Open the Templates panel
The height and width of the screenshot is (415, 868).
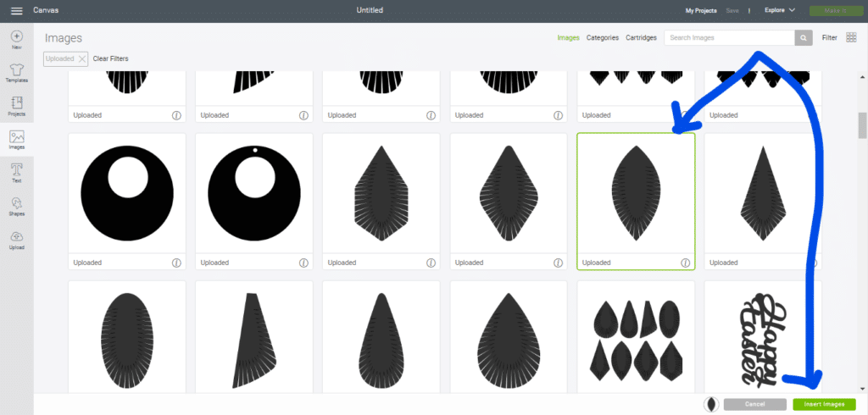tap(17, 73)
